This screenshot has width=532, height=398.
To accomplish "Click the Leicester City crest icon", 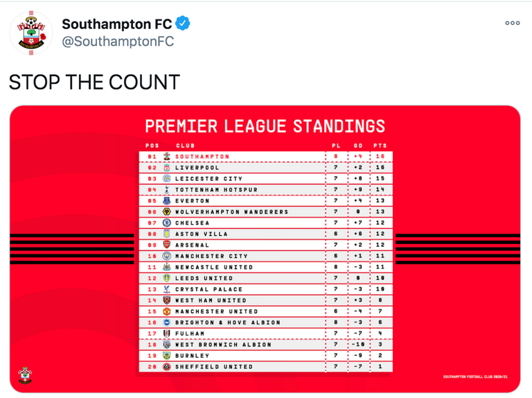I will 166,179.
